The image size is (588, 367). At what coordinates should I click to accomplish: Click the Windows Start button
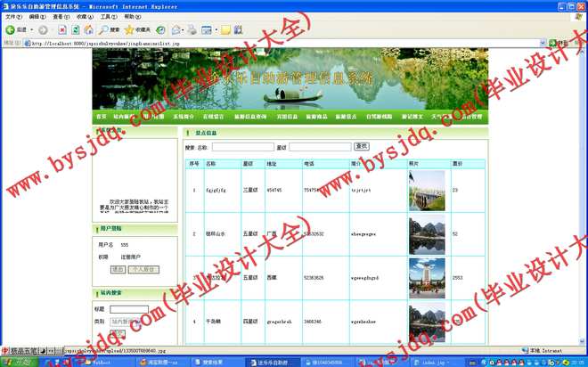(15, 362)
